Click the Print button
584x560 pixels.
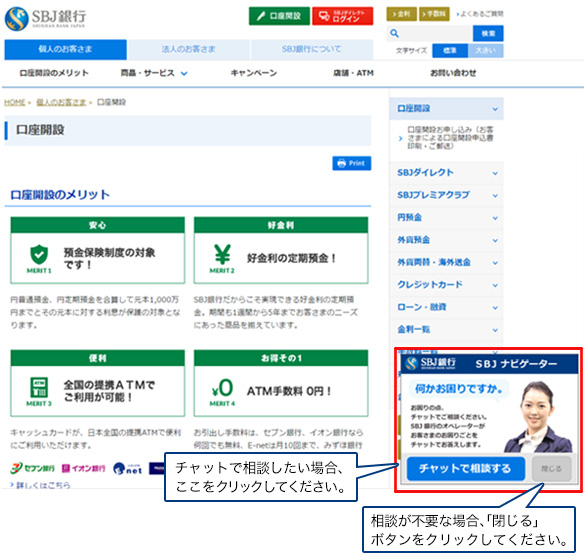352,163
